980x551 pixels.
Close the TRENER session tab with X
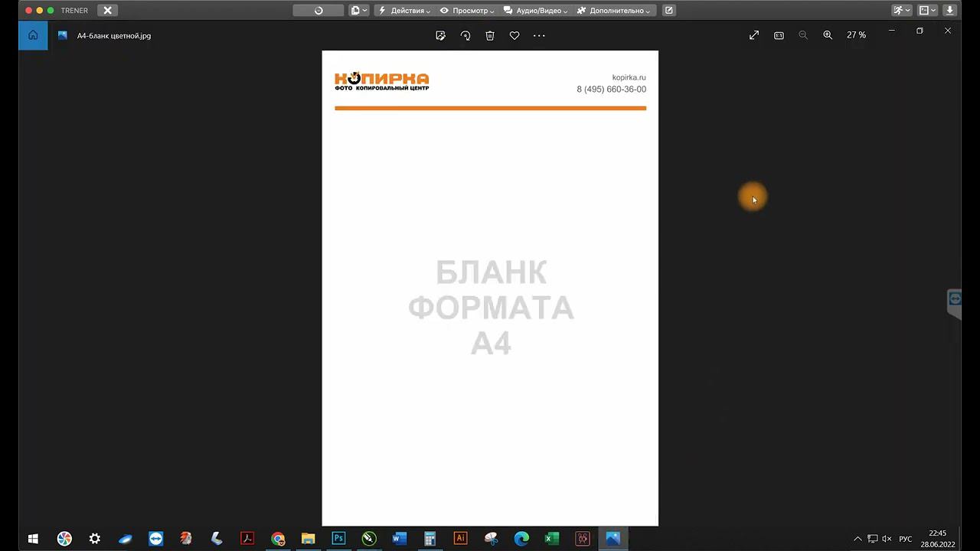coord(108,11)
